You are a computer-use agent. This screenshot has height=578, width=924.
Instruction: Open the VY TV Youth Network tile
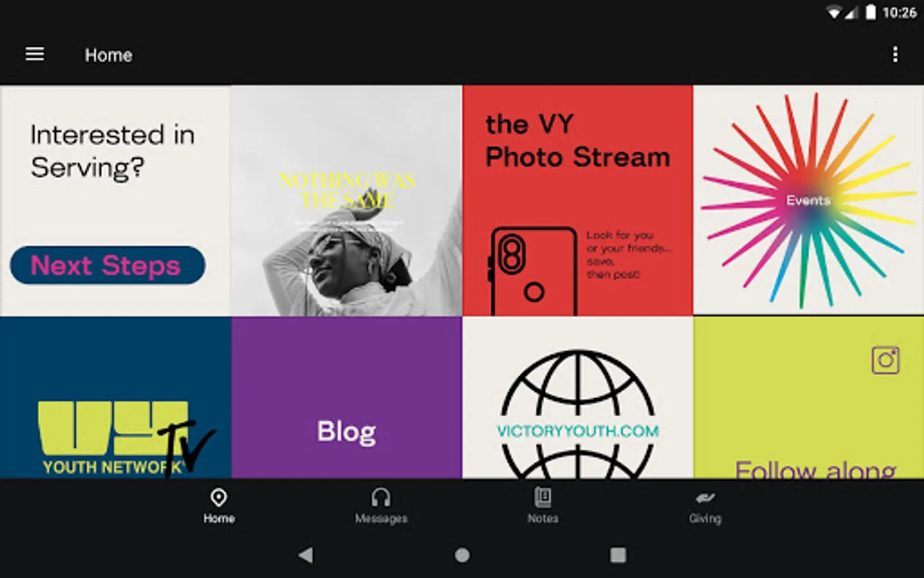click(116, 398)
